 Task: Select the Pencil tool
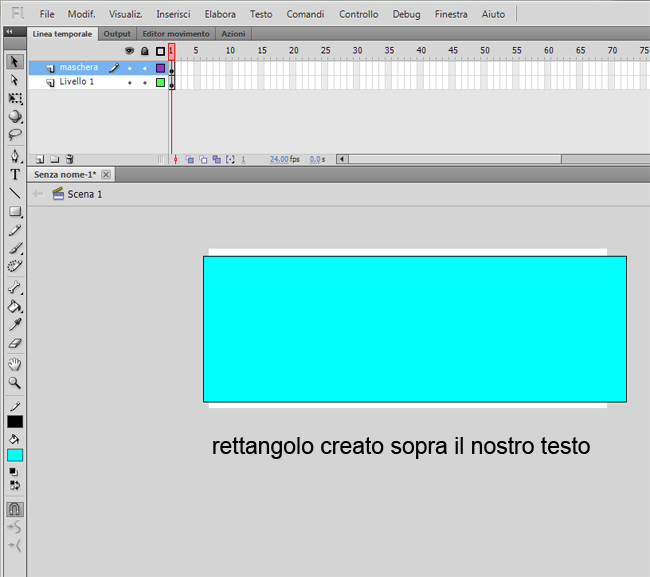pyautogui.click(x=15, y=230)
